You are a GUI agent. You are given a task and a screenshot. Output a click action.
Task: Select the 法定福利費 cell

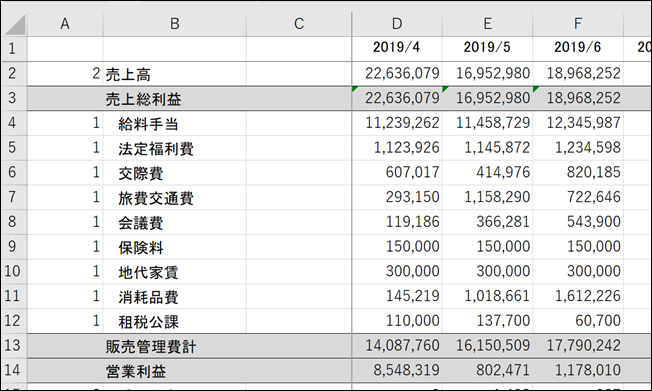coord(174,148)
